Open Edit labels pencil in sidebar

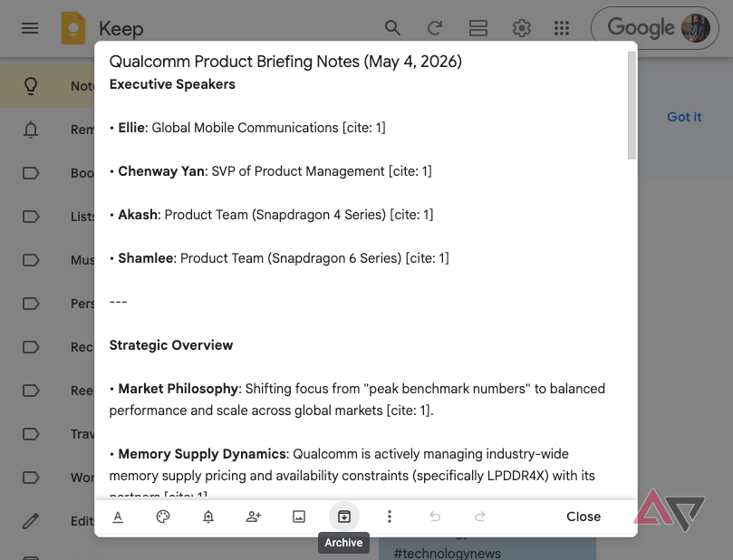[31, 521]
